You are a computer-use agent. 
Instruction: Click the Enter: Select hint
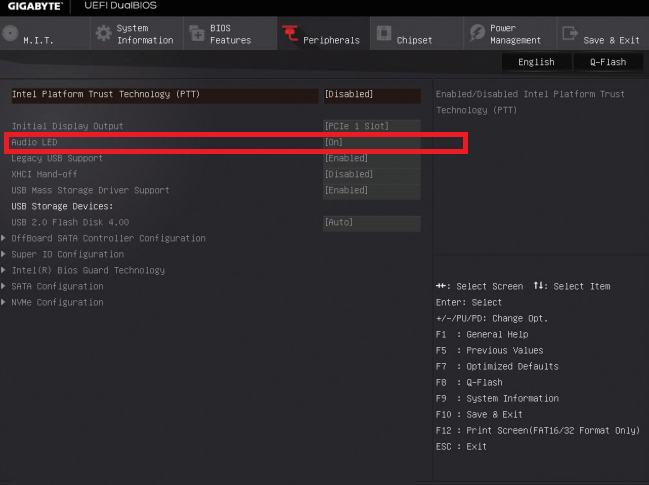pos(469,303)
